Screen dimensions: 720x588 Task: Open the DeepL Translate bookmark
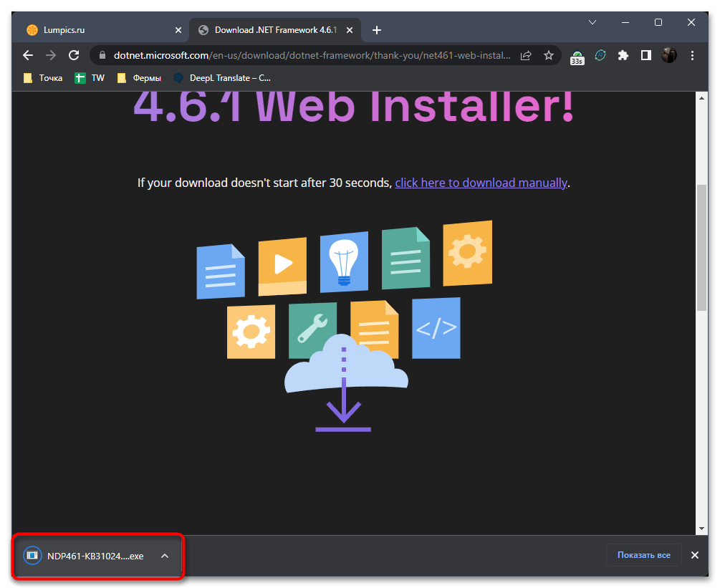coord(222,78)
